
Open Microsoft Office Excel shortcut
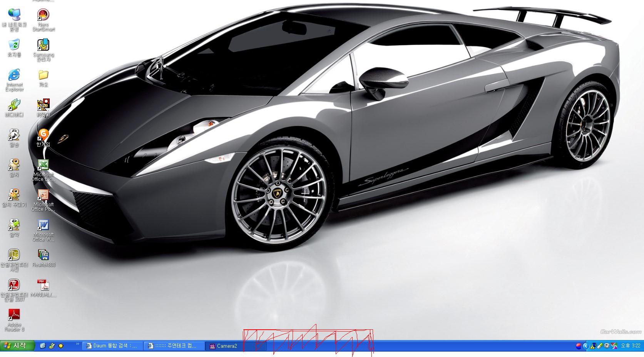point(43,165)
